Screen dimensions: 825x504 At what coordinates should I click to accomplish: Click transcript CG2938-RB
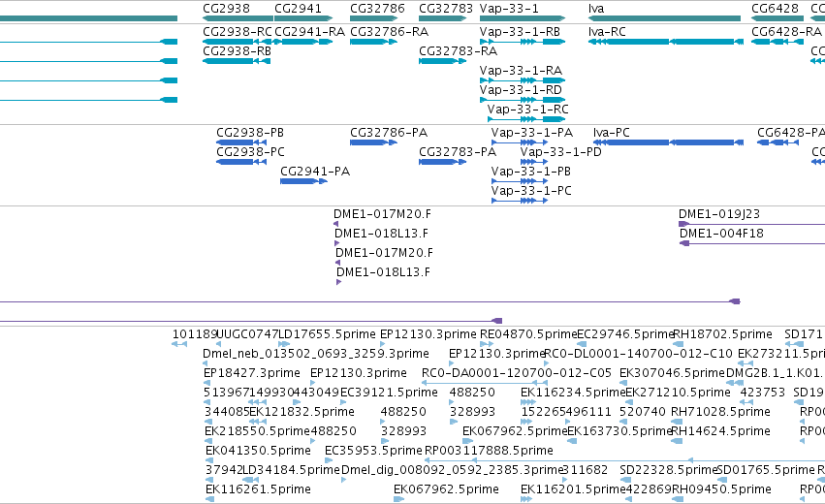[x=237, y=51]
